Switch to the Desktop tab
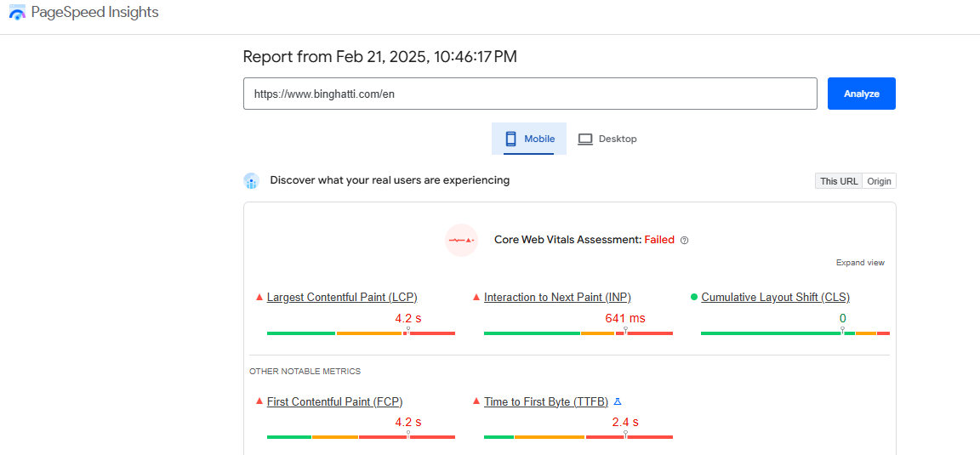The width and height of the screenshot is (980, 455). point(607,139)
